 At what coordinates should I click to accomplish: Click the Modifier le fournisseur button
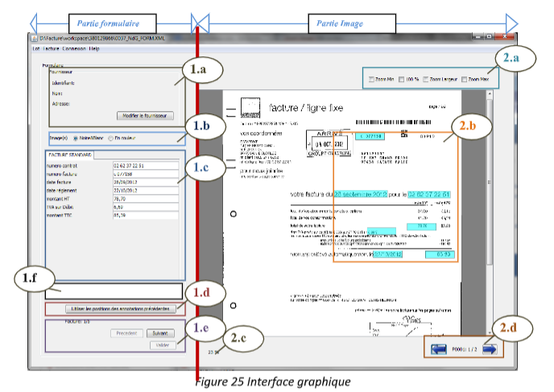[x=145, y=115]
